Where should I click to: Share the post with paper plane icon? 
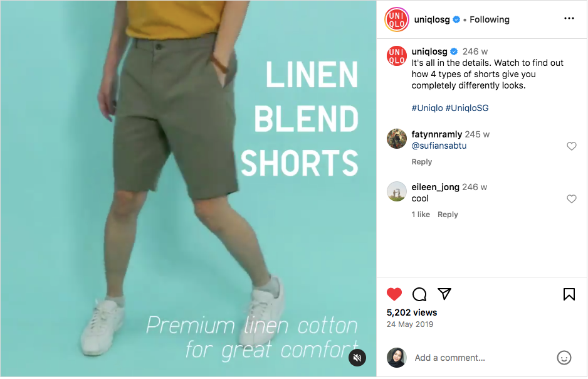(444, 294)
